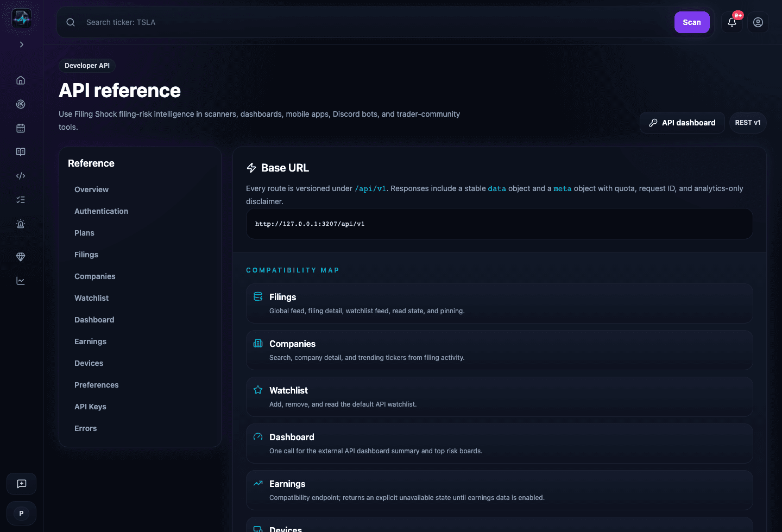Open the alarm siren icon in sidebar
Screen dimensions: 782x532
pos(21,224)
